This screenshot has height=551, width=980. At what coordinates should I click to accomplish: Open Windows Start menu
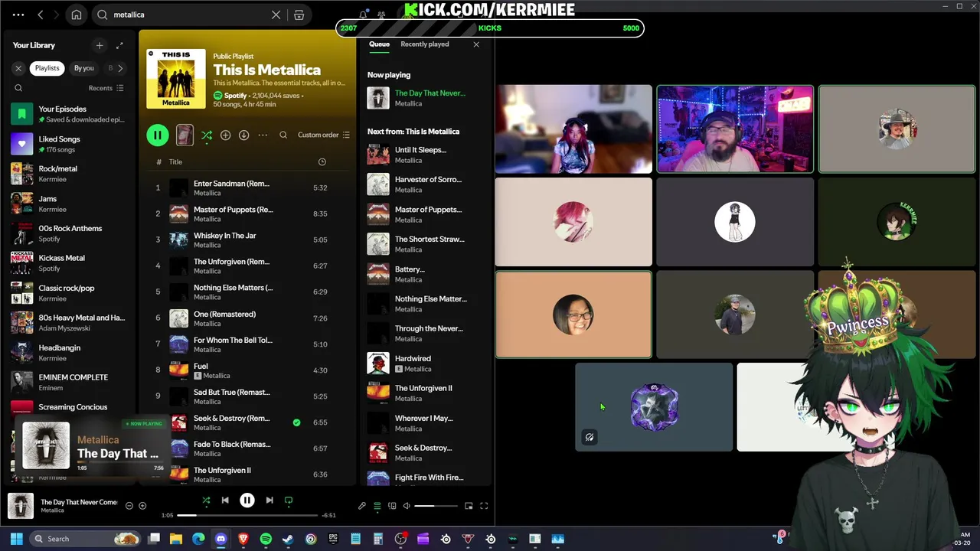16,539
